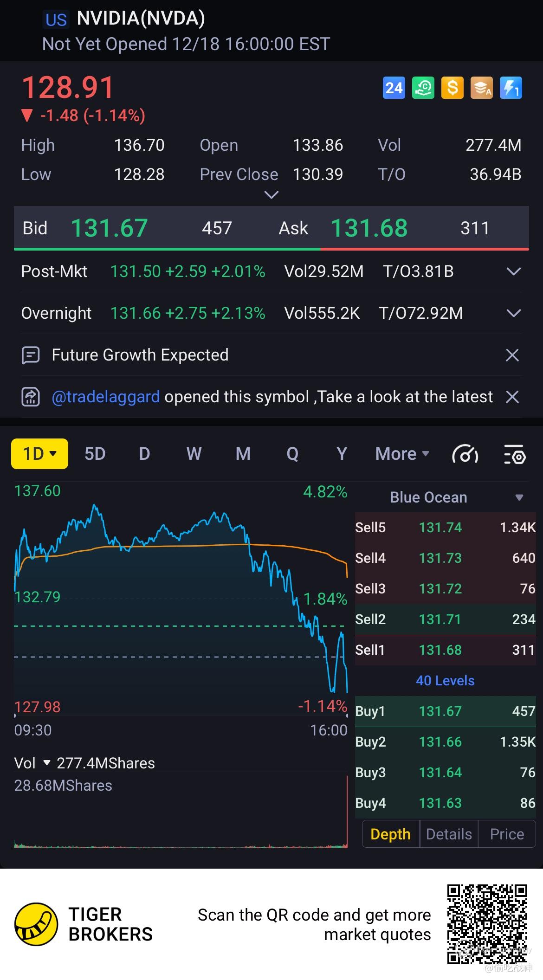
Task: Tap the orange dollar-sign badge icon
Action: 452,88
